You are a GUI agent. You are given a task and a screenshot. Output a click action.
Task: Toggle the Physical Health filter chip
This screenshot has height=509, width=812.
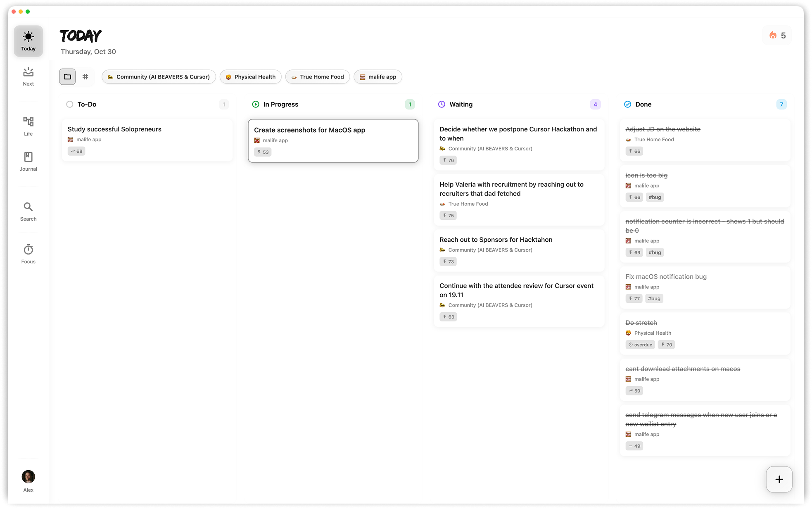[250, 76]
